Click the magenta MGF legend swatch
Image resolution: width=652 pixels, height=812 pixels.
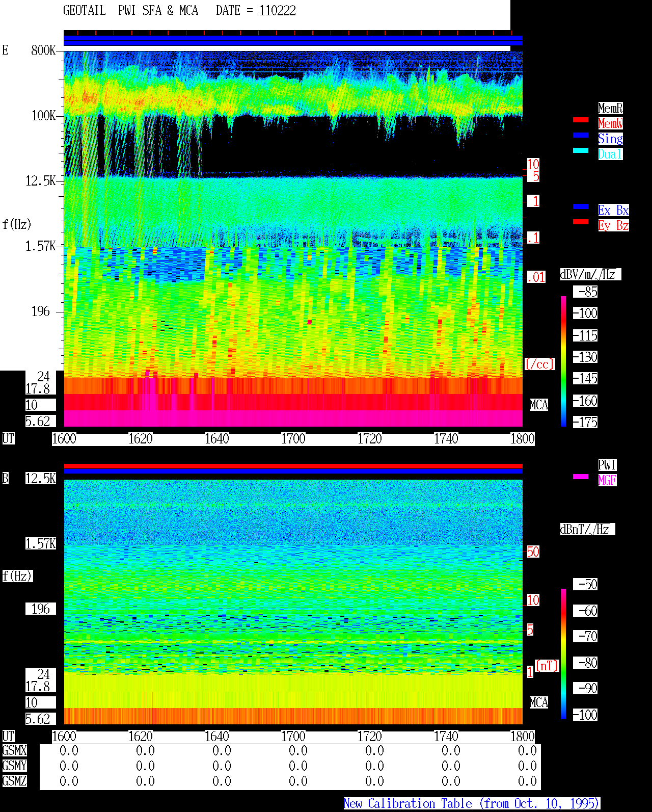click(581, 477)
